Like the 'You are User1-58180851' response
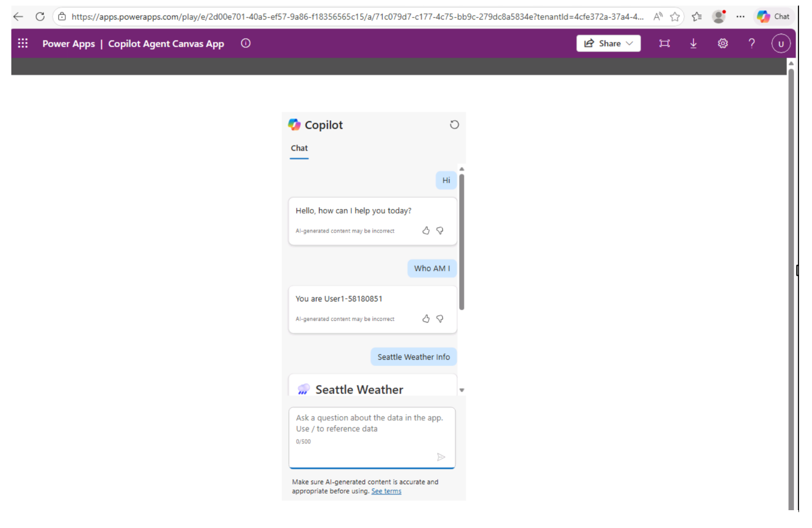Screen dimensions: 812x528 click(x=426, y=319)
